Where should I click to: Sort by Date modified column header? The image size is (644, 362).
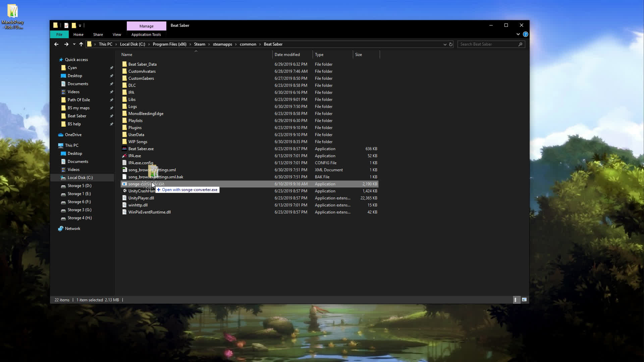coord(287,55)
